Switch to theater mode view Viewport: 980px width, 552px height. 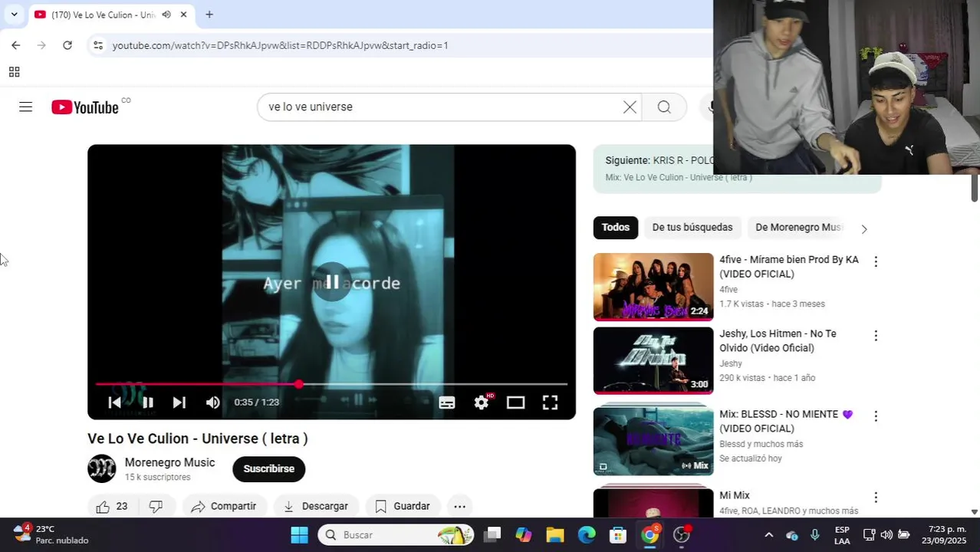(515, 402)
